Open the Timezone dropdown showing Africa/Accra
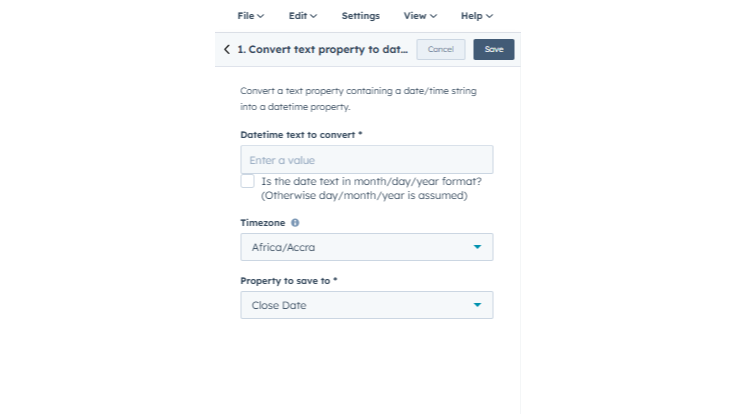The width and height of the screenshot is (736, 414). click(366, 247)
